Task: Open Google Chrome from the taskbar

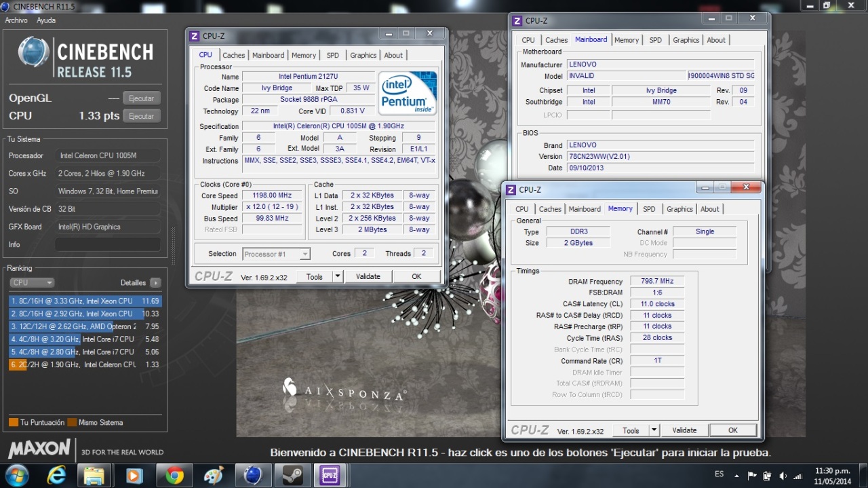Action: tap(174, 475)
